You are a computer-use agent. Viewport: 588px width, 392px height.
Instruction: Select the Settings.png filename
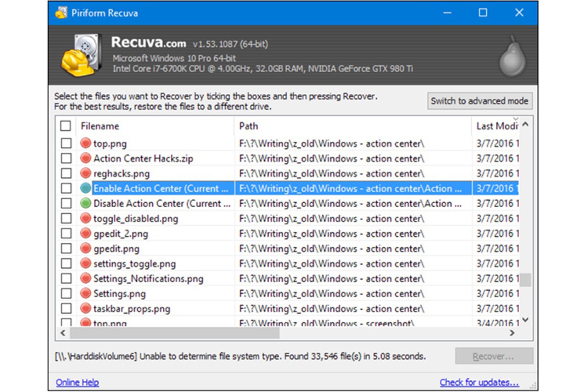(x=119, y=294)
